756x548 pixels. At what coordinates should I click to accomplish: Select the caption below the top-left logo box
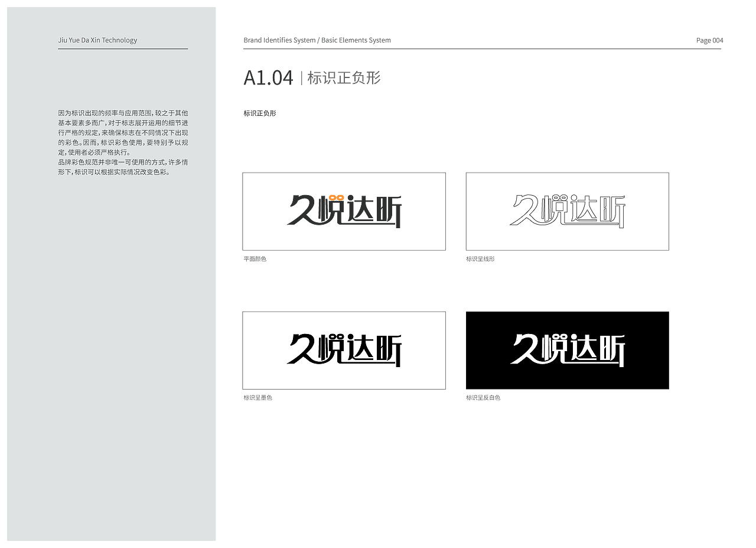255,259
